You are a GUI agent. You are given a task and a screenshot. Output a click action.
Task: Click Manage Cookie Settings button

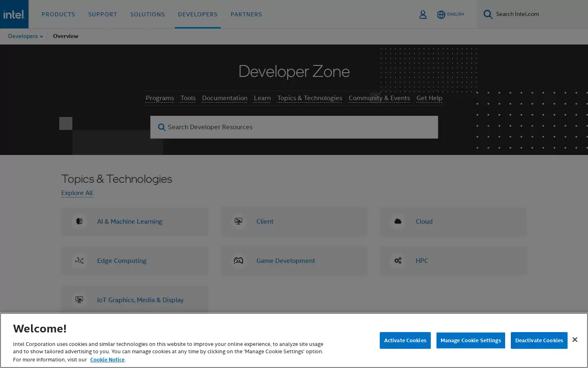click(470, 341)
